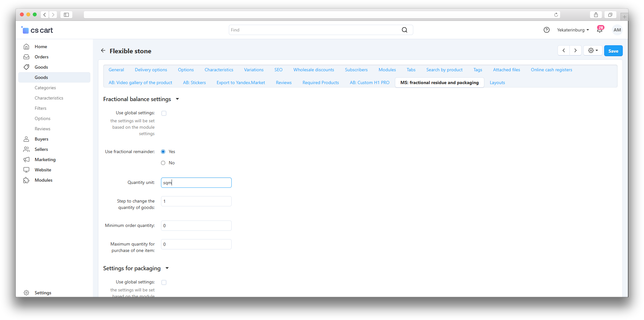
Task: Go back using the arrow beside Flexible stone
Action: coord(103,51)
